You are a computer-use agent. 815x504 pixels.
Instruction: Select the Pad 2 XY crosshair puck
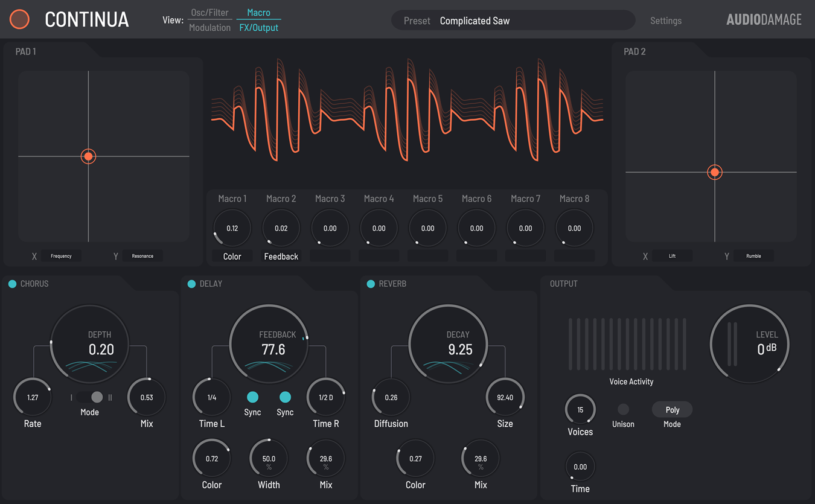point(714,172)
